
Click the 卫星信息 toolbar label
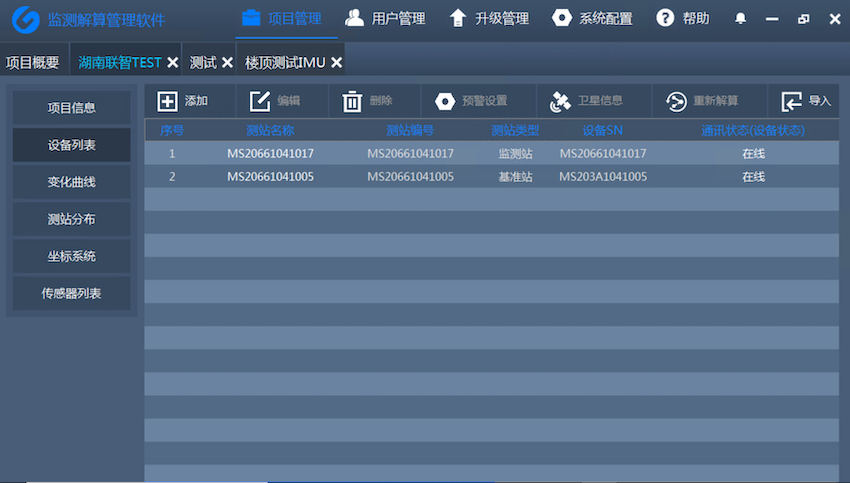(600, 101)
